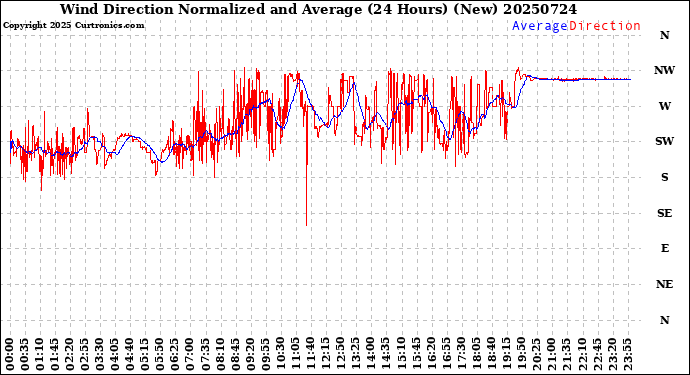Click the 09:20 time axis label
This screenshot has width=690, height=375.
coord(250,354)
